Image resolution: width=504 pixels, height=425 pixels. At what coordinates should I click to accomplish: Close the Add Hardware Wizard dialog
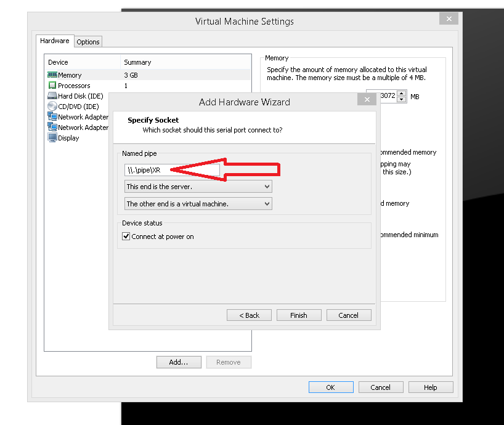coord(367,100)
